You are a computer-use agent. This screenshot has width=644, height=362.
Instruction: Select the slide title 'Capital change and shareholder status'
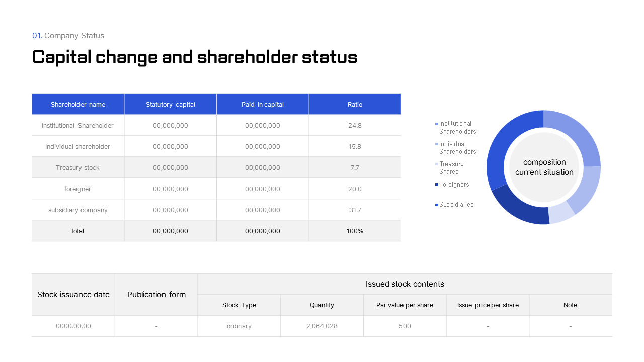click(x=195, y=57)
